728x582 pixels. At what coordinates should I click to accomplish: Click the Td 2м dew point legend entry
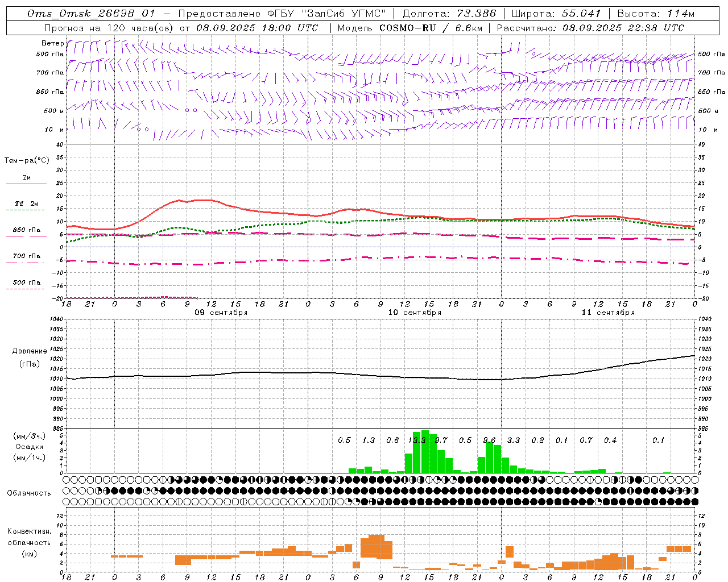(26, 203)
